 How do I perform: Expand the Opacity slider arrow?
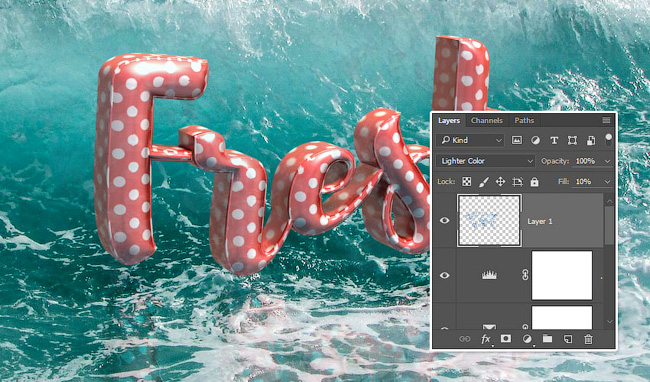coord(607,161)
